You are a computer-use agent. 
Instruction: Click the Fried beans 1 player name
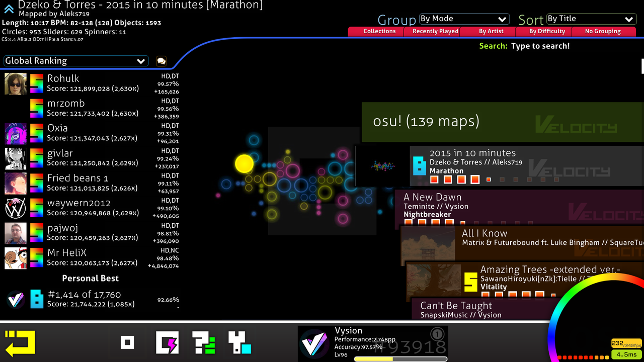(x=78, y=178)
